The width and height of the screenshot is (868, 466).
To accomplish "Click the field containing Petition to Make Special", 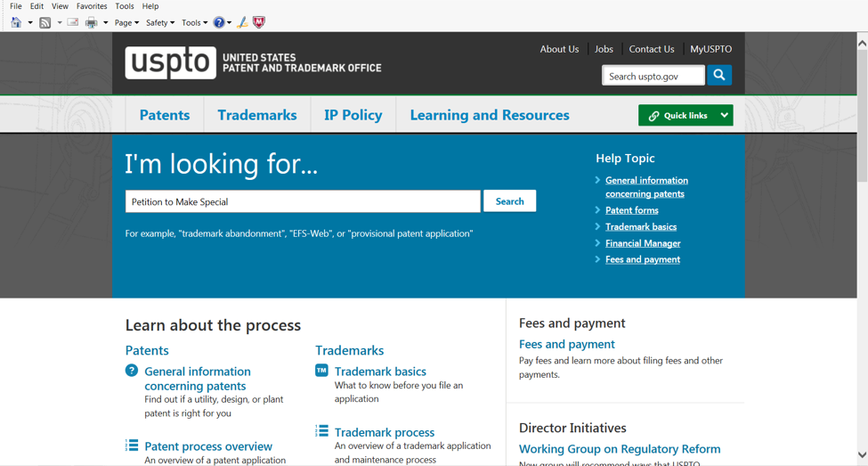I will (303, 201).
